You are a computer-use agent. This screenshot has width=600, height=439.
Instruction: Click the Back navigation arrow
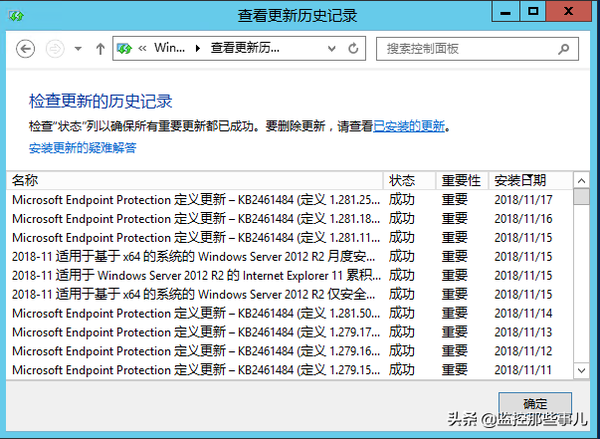[x=26, y=49]
